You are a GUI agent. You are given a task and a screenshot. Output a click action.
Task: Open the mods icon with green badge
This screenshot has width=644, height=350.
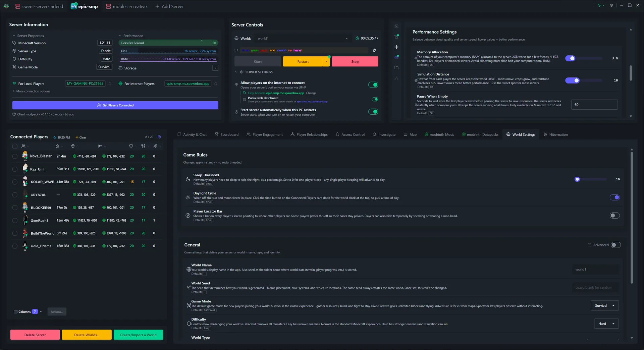[396, 57]
